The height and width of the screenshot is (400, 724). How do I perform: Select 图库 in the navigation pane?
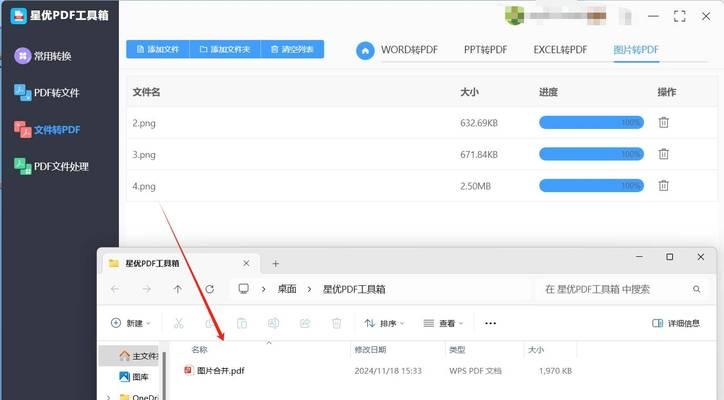[134, 377]
